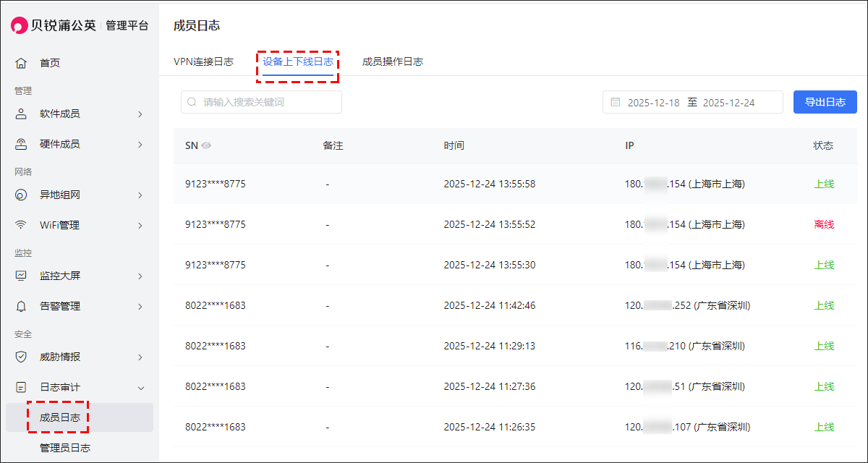
Task: Collapse the 日志审计 menu chevron
Action: tap(140, 388)
